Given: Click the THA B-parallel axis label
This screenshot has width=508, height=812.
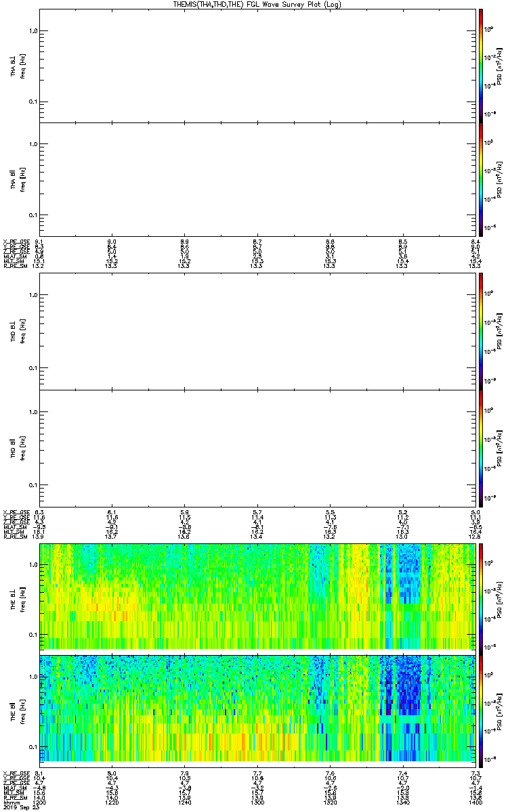Looking at the screenshot, I should click(x=13, y=179).
